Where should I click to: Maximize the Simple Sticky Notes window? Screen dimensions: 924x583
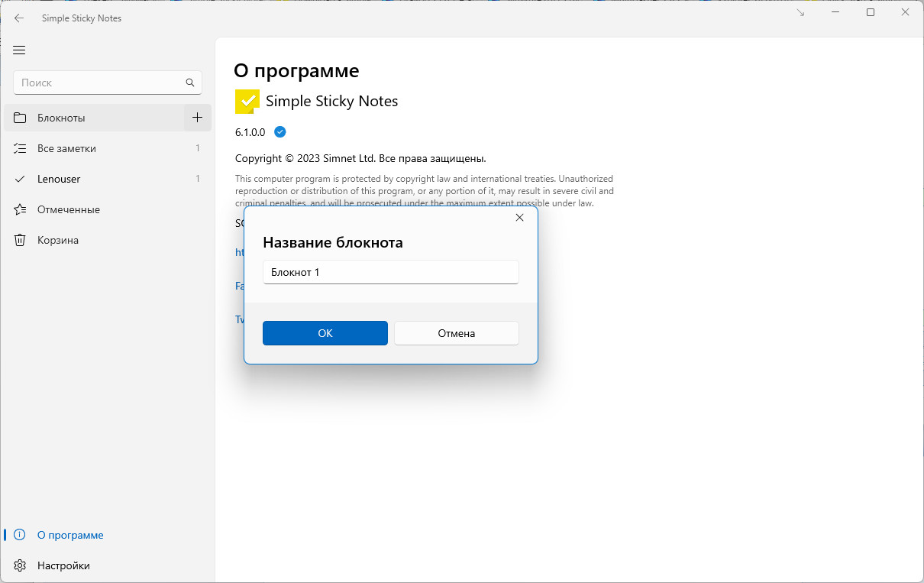pyautogui.click(x=871, y=13)
